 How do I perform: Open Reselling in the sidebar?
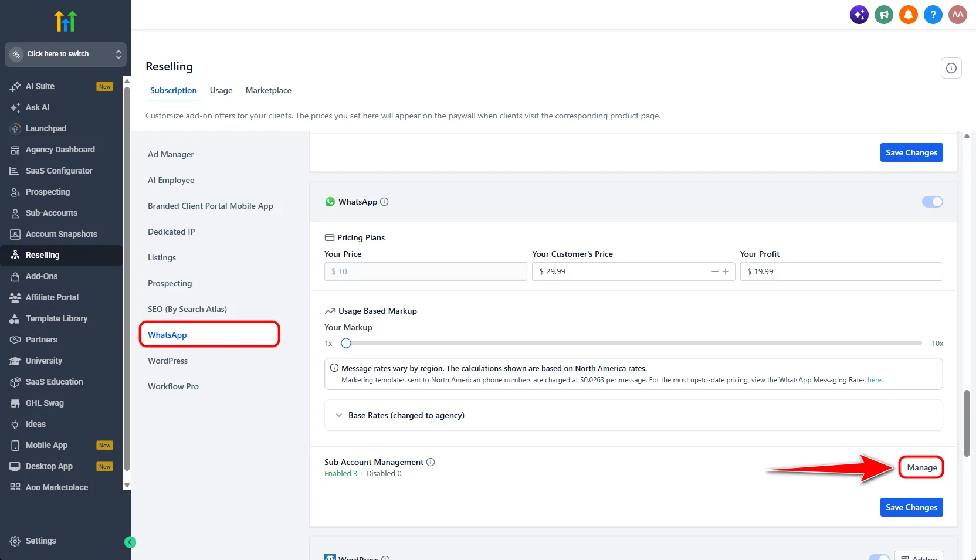pos(61,255)
